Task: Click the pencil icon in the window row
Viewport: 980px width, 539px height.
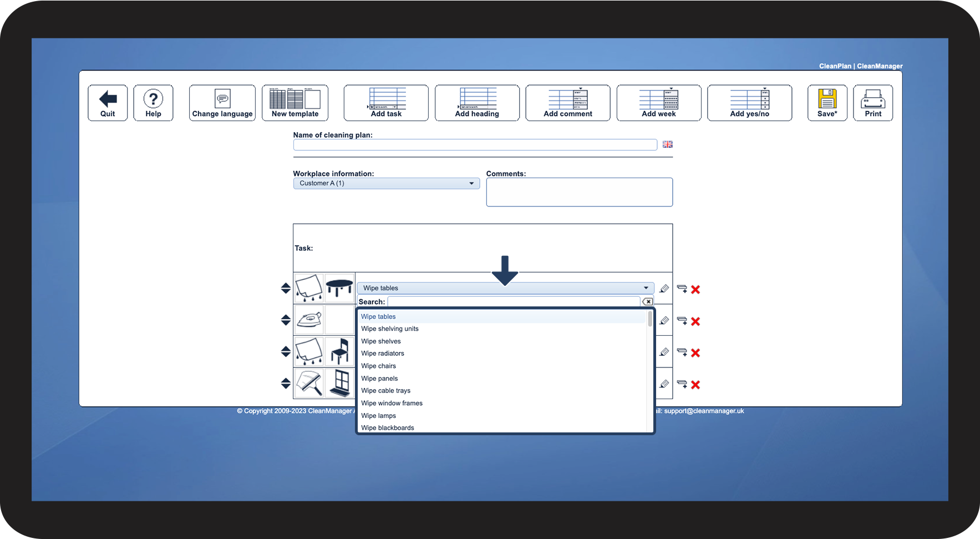Action: pos(664,384)
